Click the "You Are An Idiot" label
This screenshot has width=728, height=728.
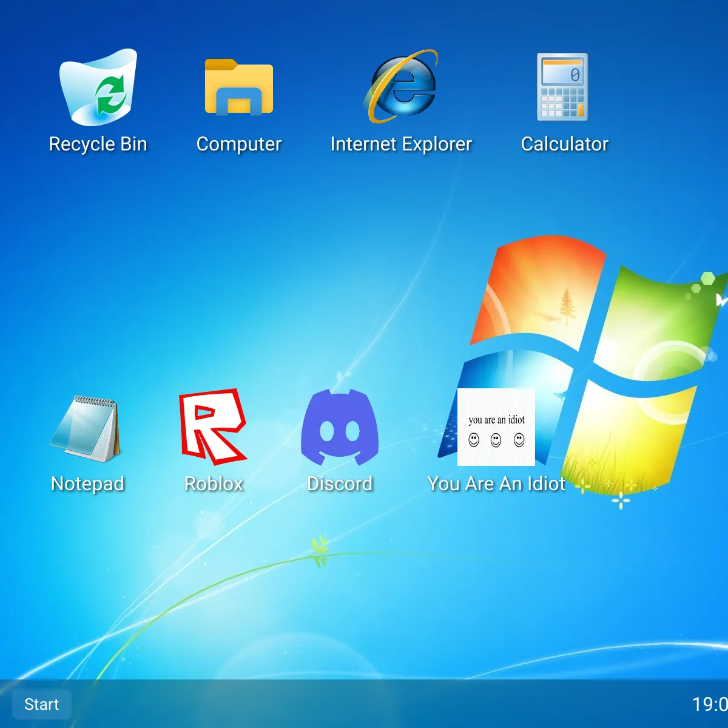click(496, 484)
